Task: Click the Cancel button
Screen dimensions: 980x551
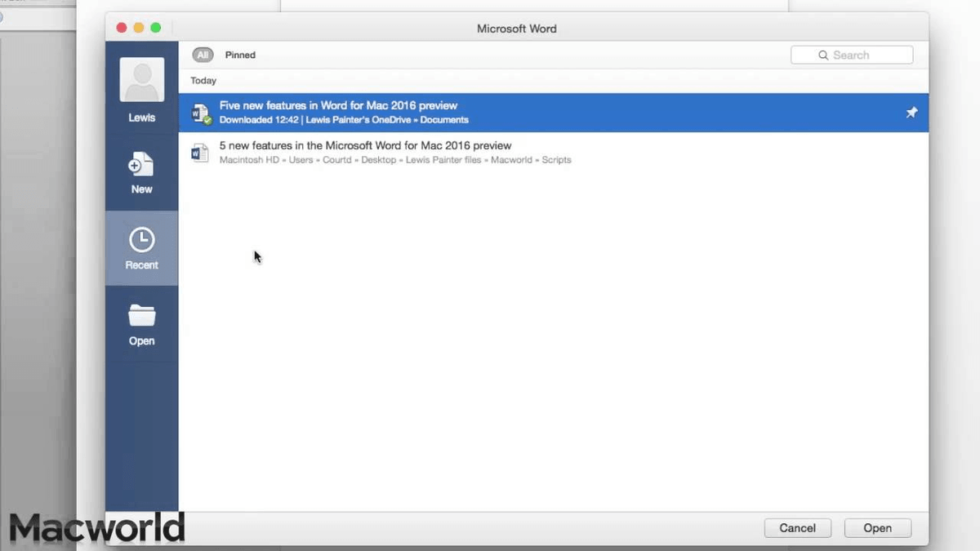Action: coord(797,527)
